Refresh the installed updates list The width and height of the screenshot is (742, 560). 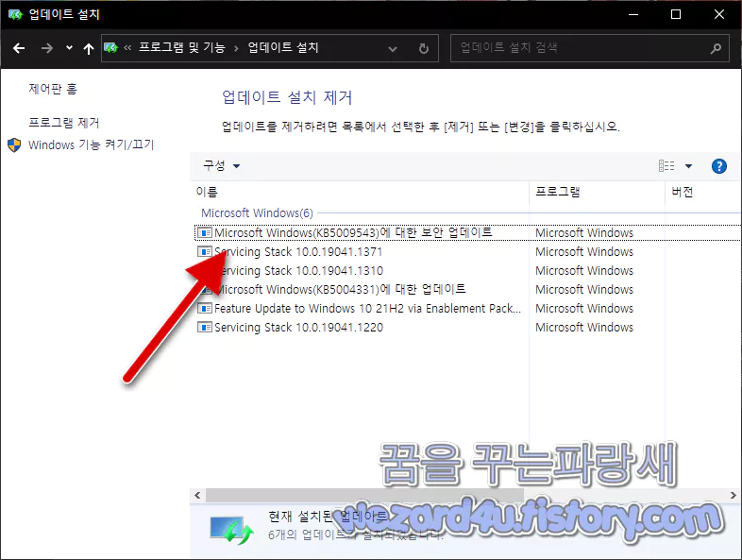pos(424,48)
